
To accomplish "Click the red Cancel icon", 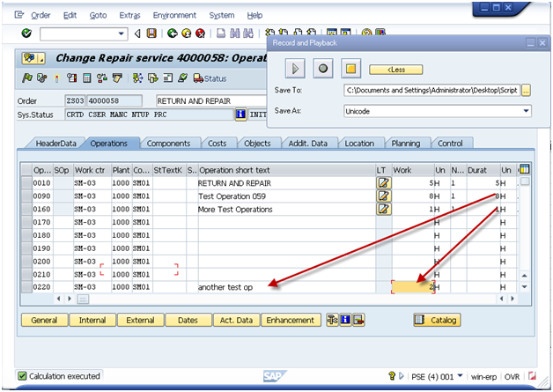I will [x=200, y=33].
